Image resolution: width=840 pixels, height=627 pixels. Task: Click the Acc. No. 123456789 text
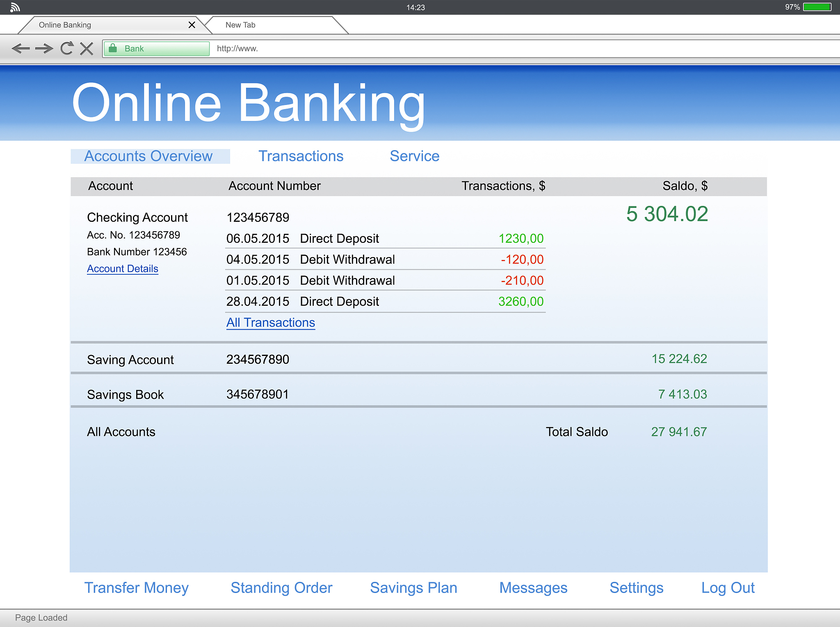pyautogui.click(x=133, y=235)
